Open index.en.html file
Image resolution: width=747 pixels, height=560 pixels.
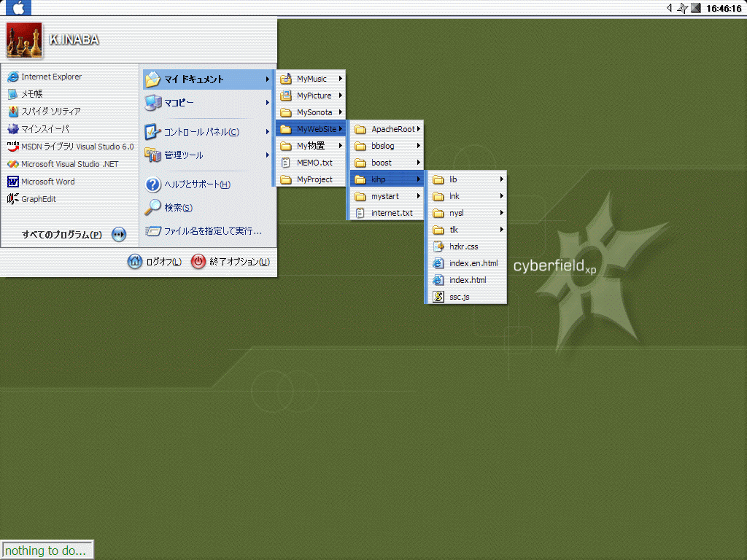(x=468, y=263)
